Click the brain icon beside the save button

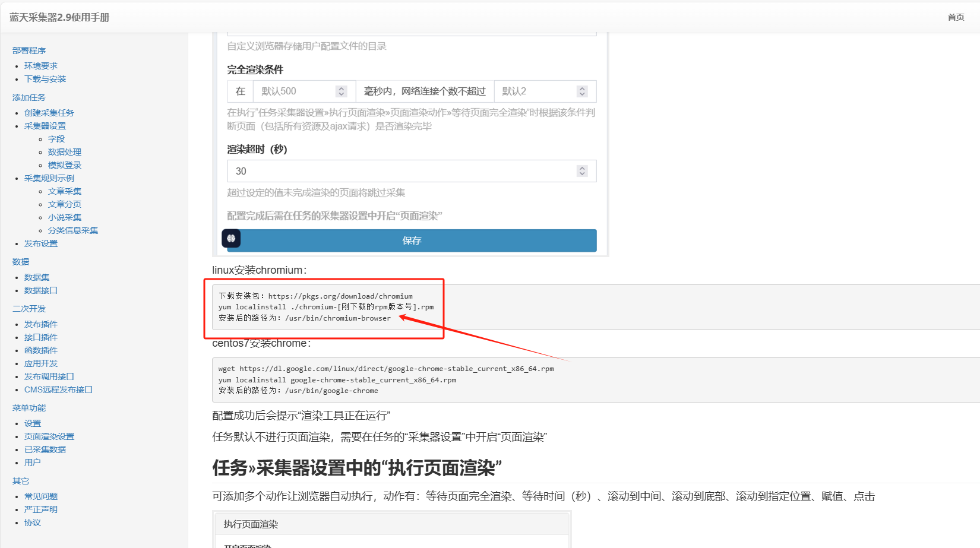pos(231,238)
